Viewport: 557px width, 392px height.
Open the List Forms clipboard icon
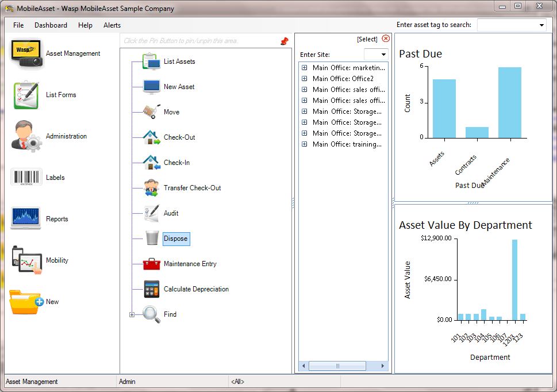click(26, 95)
